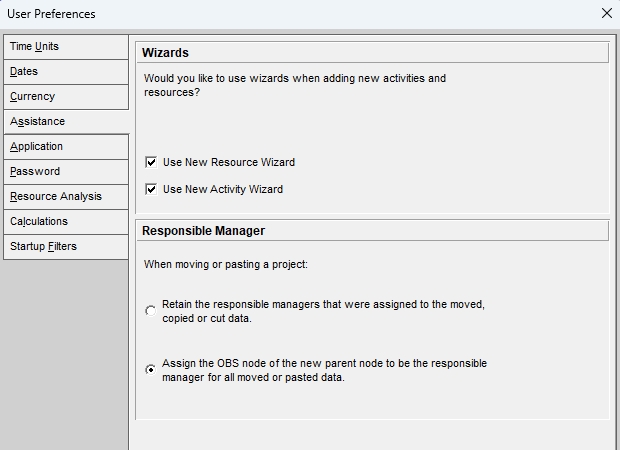Select Retain the responsible managers radio button

(151, 311)
